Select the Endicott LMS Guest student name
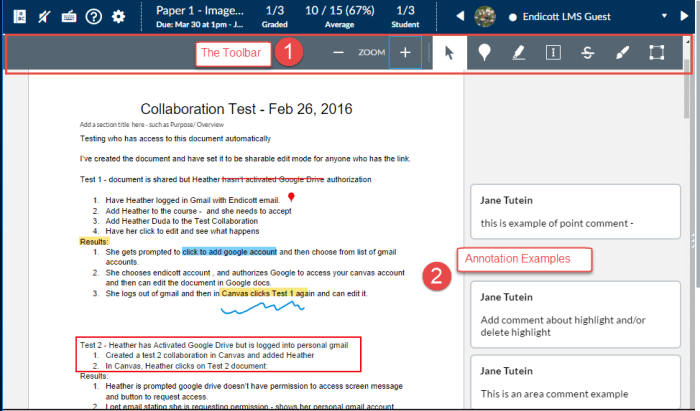The width and height of the screenshot is (700, 411). (x=566, y=17)
